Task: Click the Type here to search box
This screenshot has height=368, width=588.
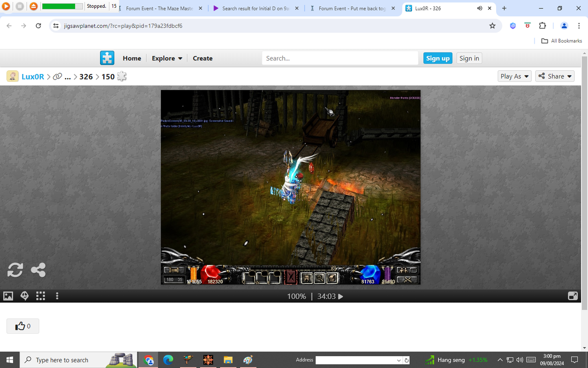Action: point(79,360)
